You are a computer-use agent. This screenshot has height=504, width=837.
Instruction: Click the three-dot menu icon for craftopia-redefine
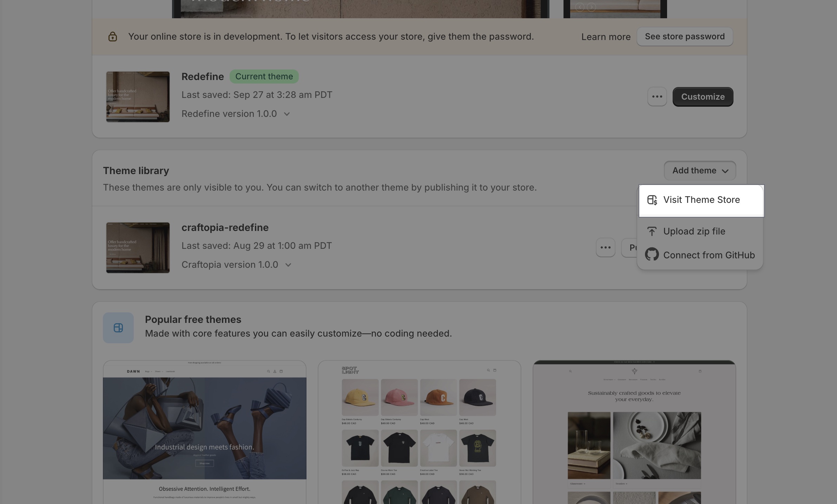tap(605, 247)
